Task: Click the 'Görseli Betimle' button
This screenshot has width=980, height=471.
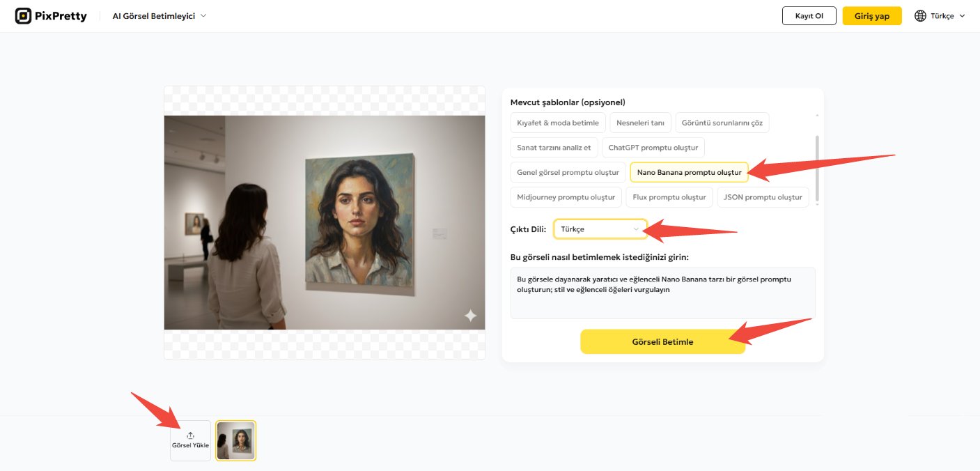Action: [x=662, y=341]
